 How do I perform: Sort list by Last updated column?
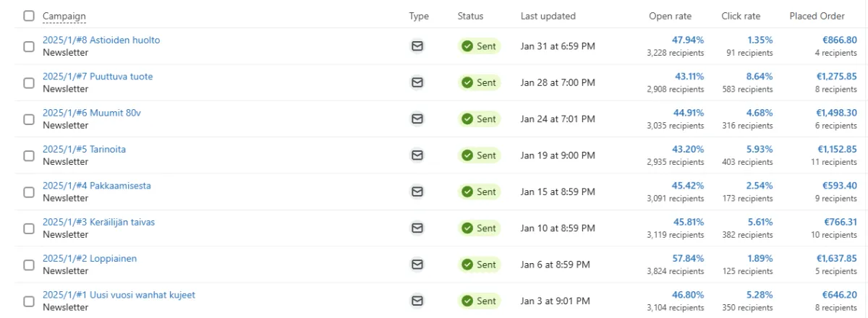[548, 16]
